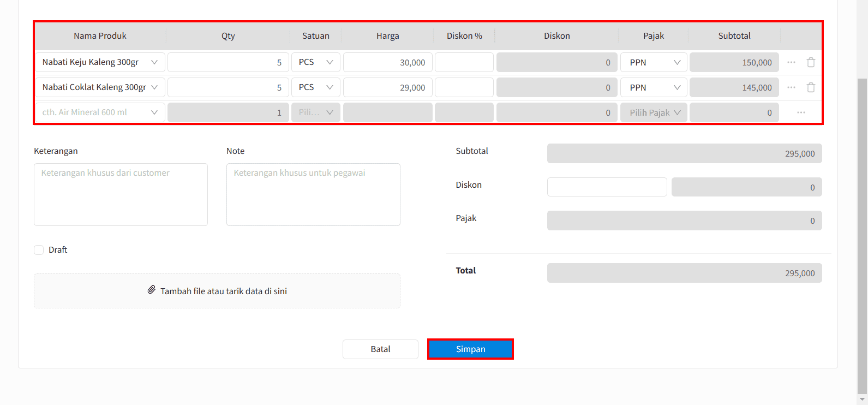The height and width of the screenshot is (405, 868).
Task: Focus the Keterangan customer notes textarea
Action: (x=121, y=194)
